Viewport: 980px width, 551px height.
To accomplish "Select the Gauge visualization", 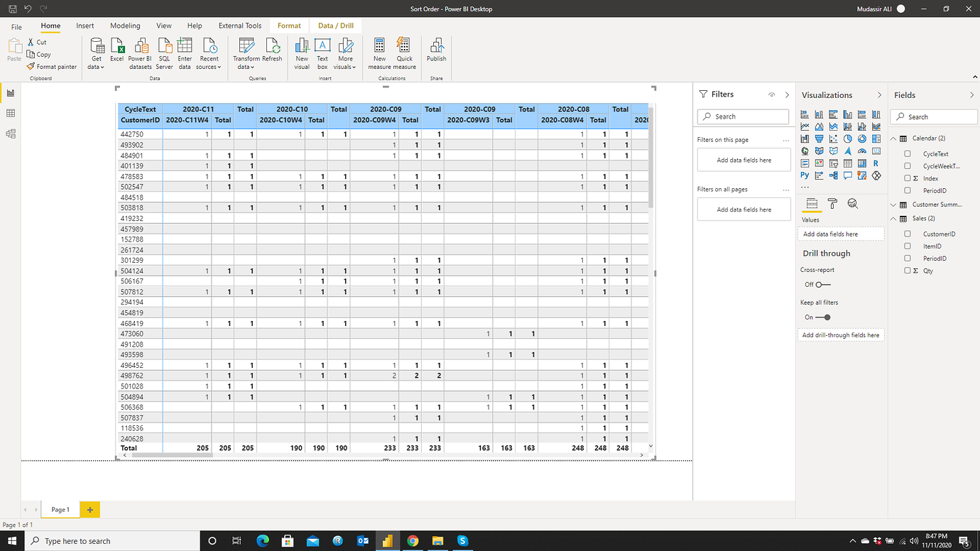I will [x=862, y=151].
